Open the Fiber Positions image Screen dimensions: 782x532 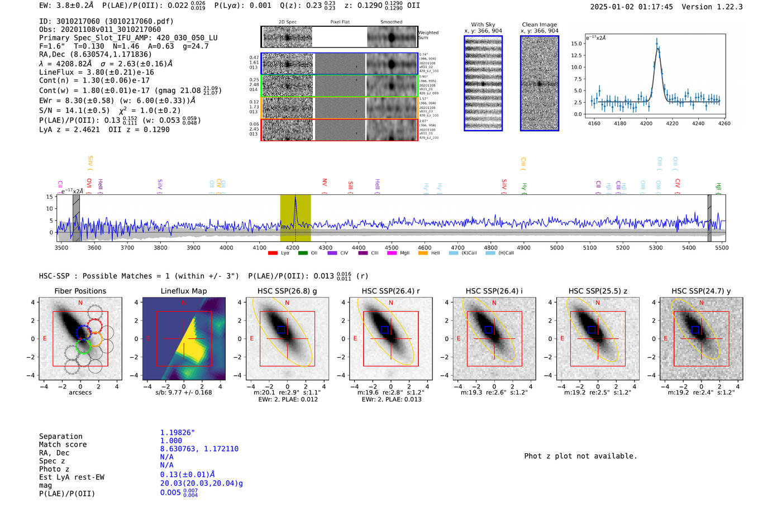80,339
